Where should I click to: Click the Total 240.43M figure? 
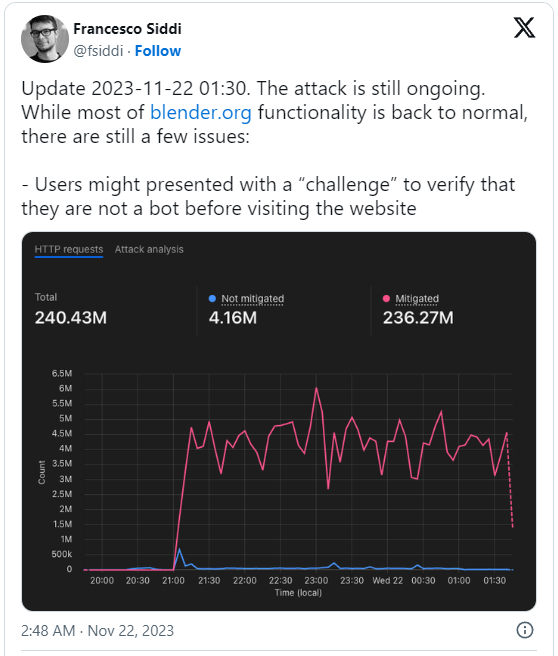click(71, 318)
